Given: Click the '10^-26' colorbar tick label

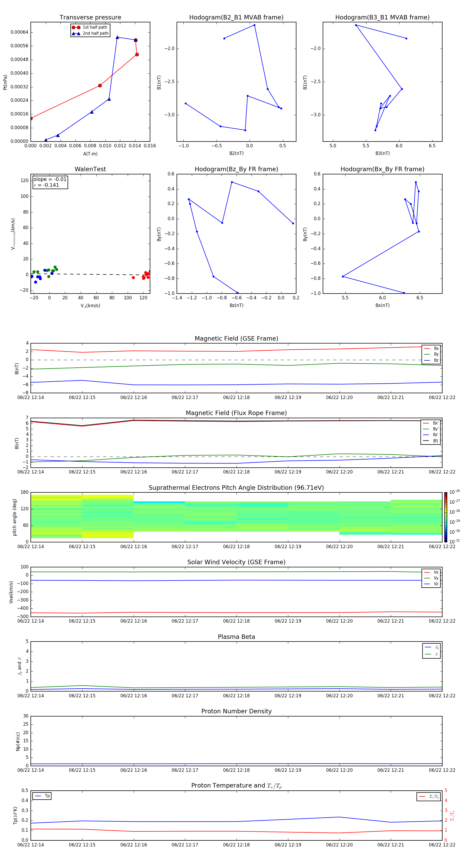Looking at the screenshot, I should point(455,492).
